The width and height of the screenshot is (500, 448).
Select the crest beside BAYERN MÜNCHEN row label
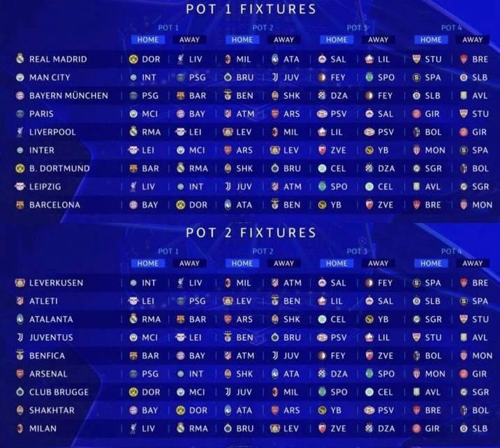pos(20,96)
